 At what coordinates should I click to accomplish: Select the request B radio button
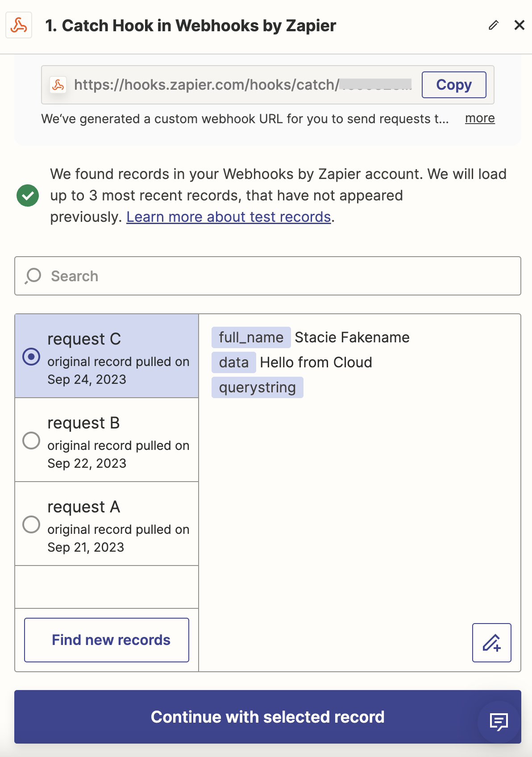tap(31, 441)
